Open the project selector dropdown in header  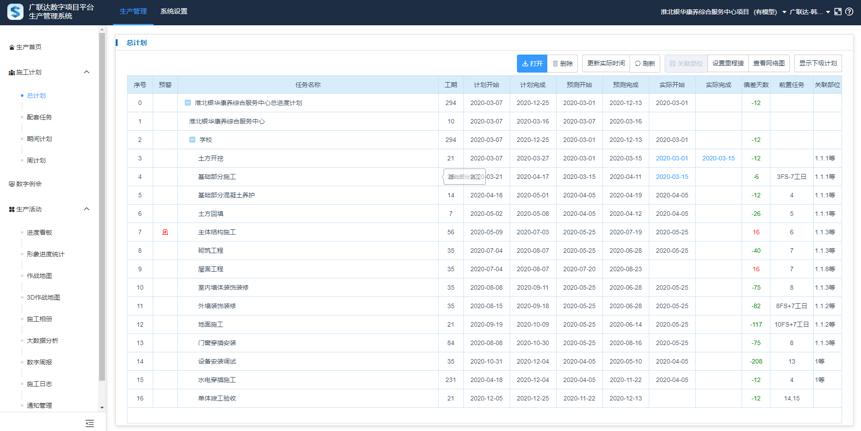pyautogui.click(x=724, y=12)
